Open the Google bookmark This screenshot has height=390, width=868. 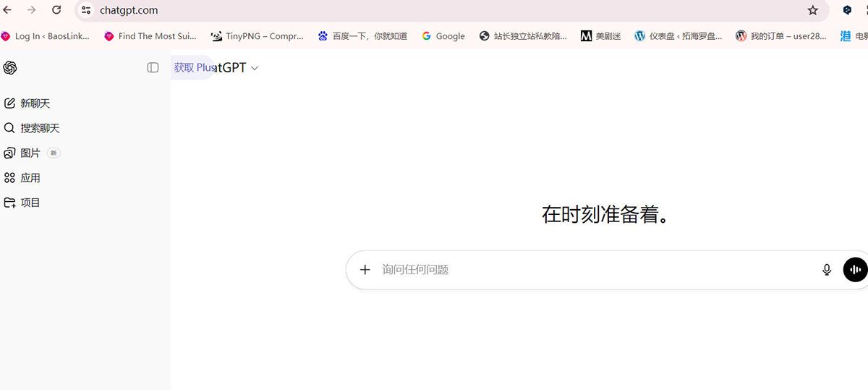[x=443, y=36]
